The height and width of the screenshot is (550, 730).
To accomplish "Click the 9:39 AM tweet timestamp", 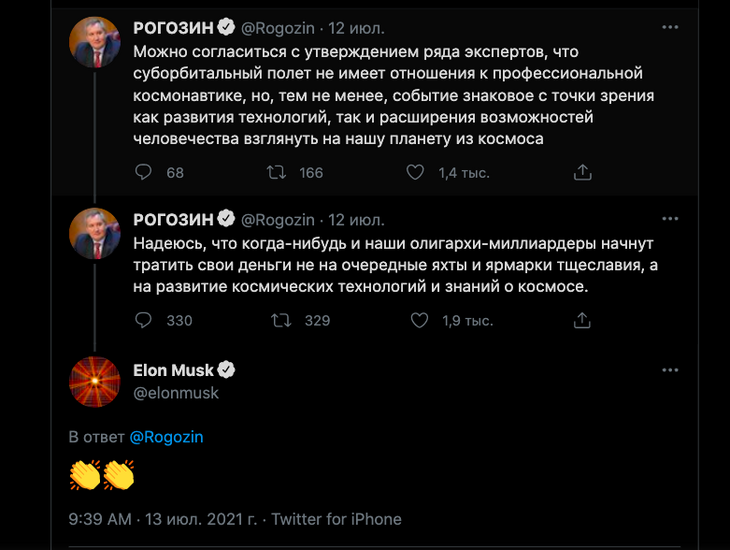I will pos(100,519).
